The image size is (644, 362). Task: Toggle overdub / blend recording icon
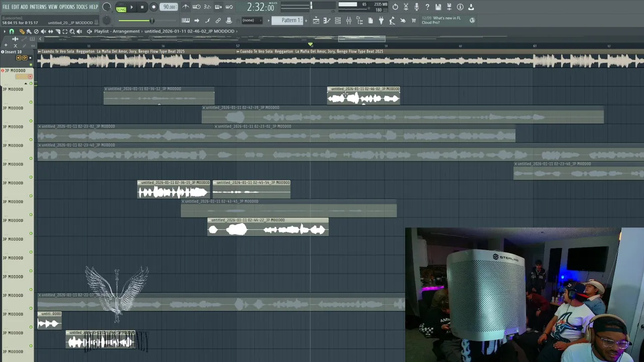click(x=218, y=7)
